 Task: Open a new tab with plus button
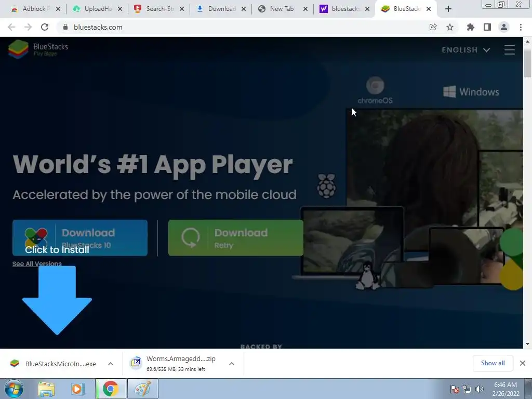[x=448, y=9]
